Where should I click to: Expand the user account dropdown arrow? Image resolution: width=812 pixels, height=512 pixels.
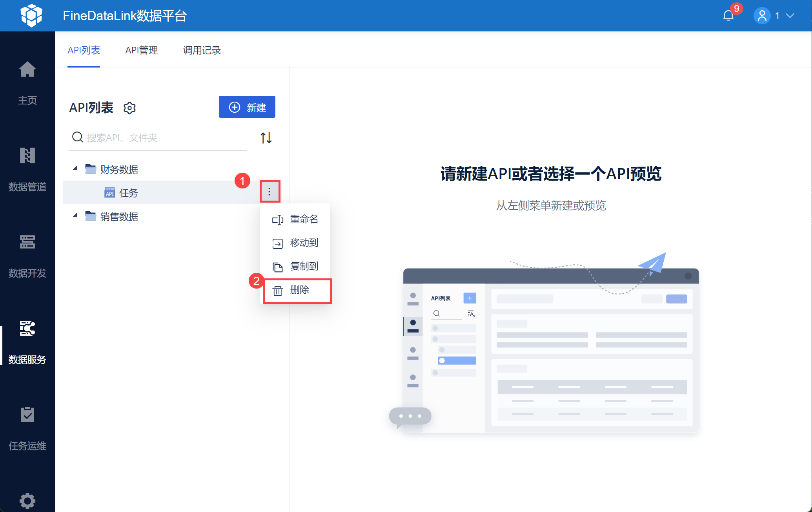(x=790, y=16)
